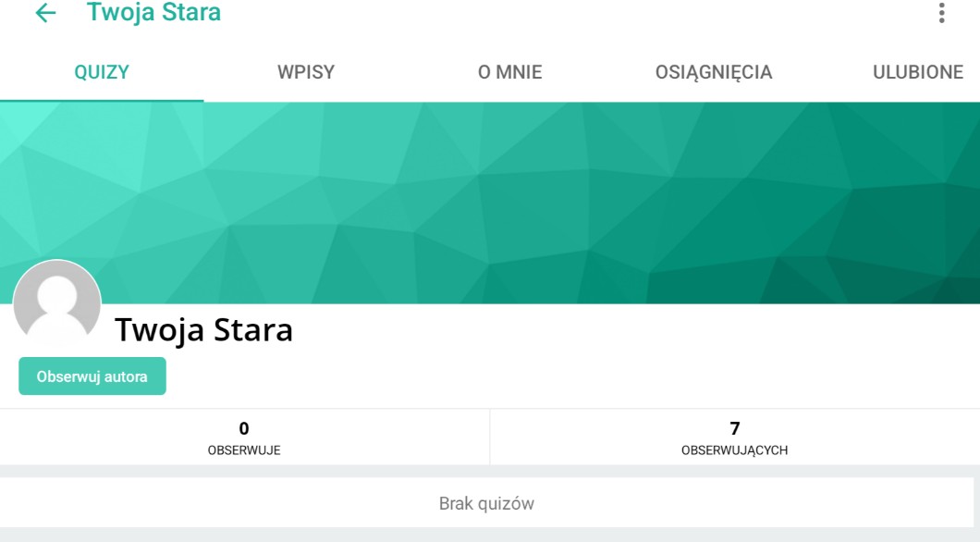This screenshot has width=980, height=542.
Task: Click the number 7 followers count
Action: (735, 428)
